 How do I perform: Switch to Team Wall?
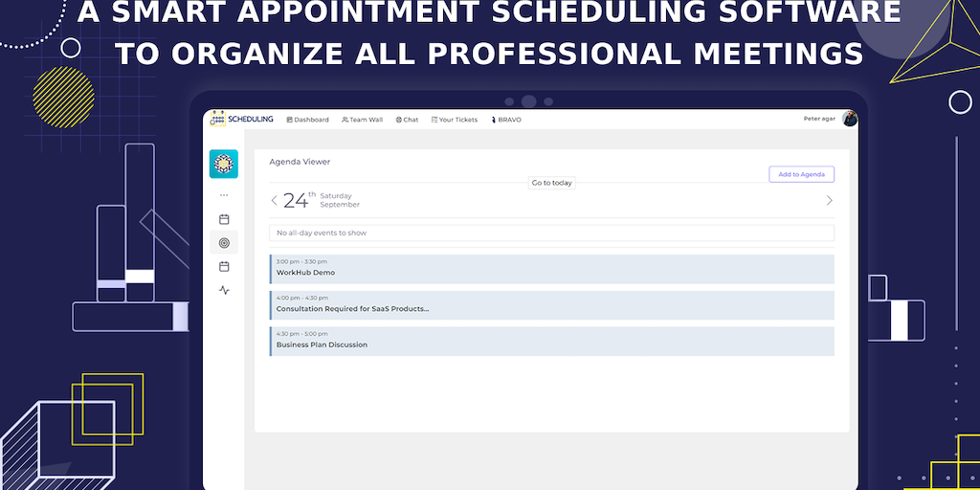pos(362,120)
